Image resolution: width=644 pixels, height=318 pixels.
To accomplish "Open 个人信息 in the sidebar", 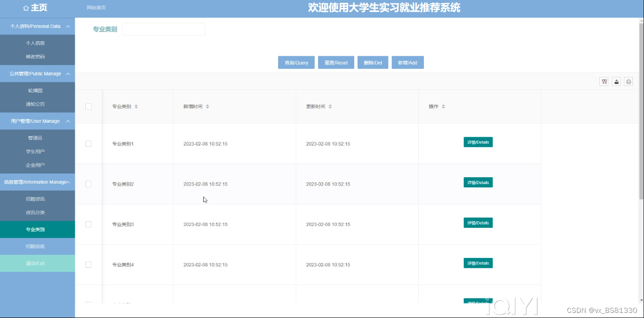I will pyautogui.click(x=35, y=43).
